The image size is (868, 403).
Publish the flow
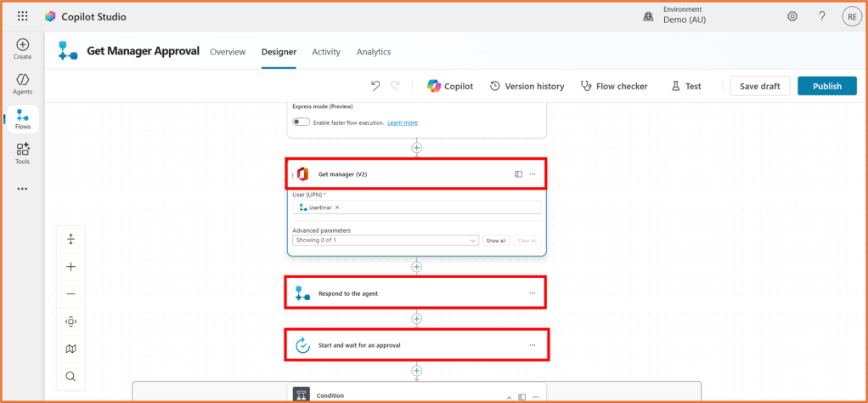coord(827,86)
